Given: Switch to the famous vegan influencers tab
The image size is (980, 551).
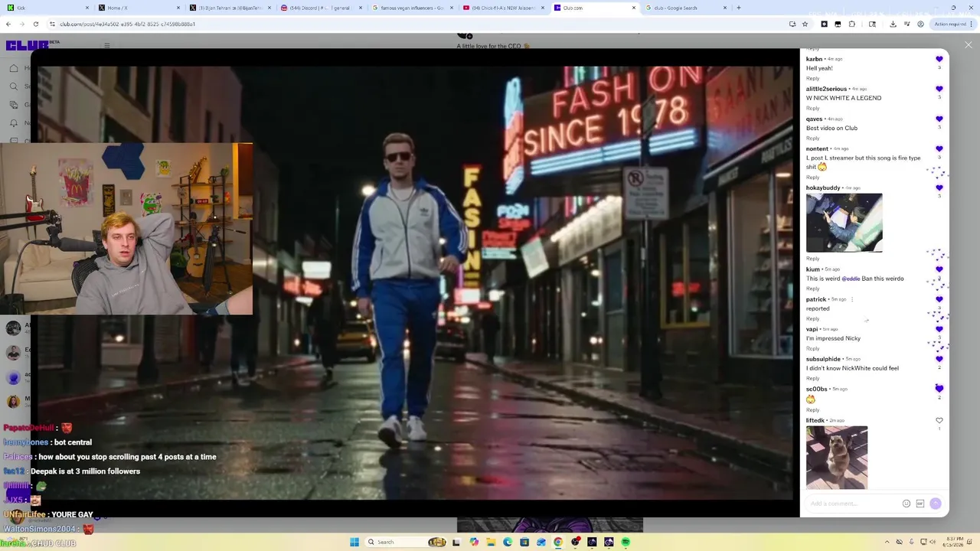Looking at the screenshot, I should [x=413, y=8].
